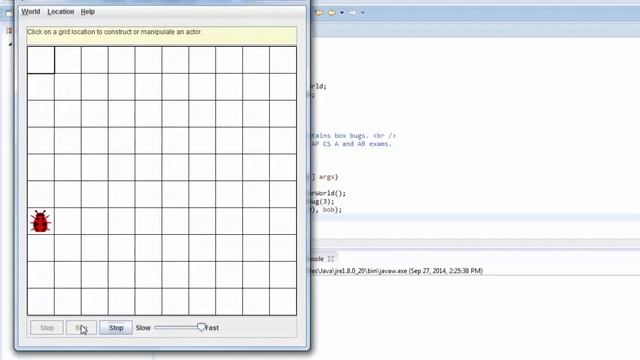The image size is (640, 360).
Task: Click the Step button
Action: 47,328
